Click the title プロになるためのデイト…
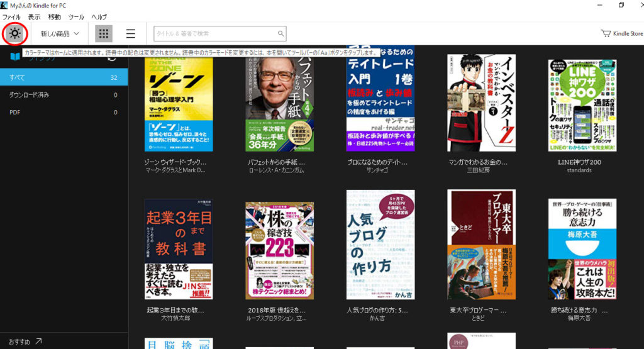Screen dimensions: 644x349 click(377, 162)
